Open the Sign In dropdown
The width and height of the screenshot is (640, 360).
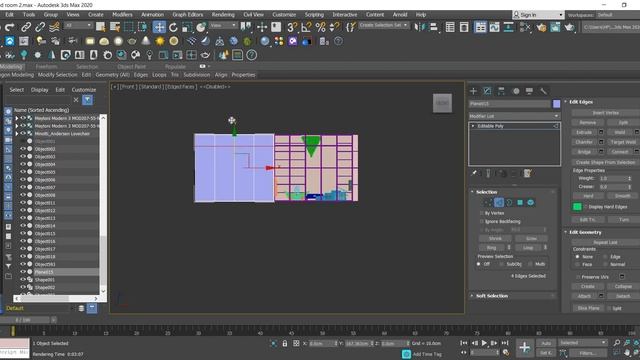[538, 15]
